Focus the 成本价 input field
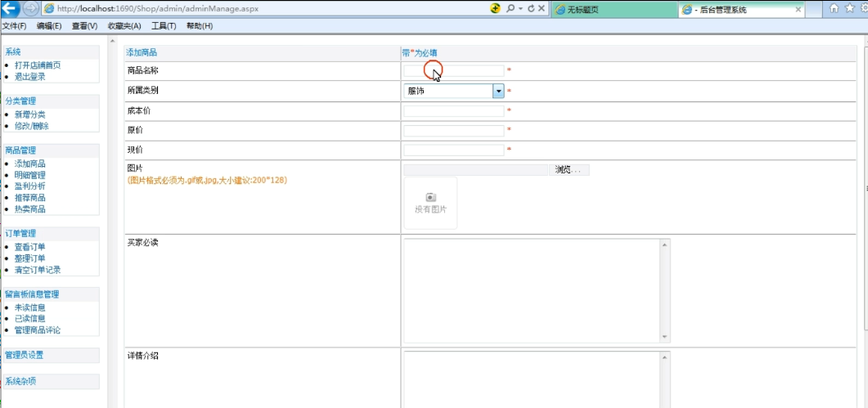Screen dimensions: 868x408 (x=454, y=111)
